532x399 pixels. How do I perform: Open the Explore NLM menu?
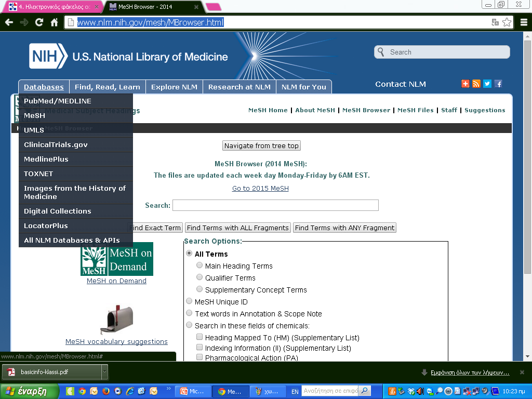point(174,87)
